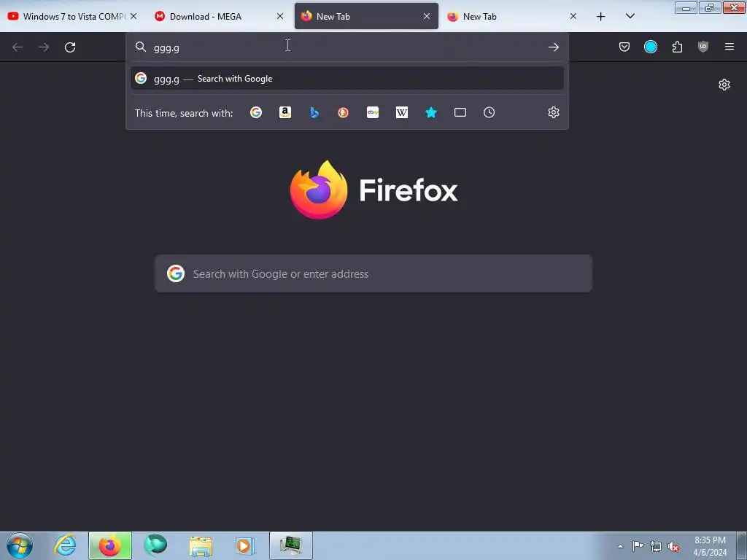Reload the current page
Image resolution: width=747 pixels, height=560 pixels.
(x=70, y=47)
